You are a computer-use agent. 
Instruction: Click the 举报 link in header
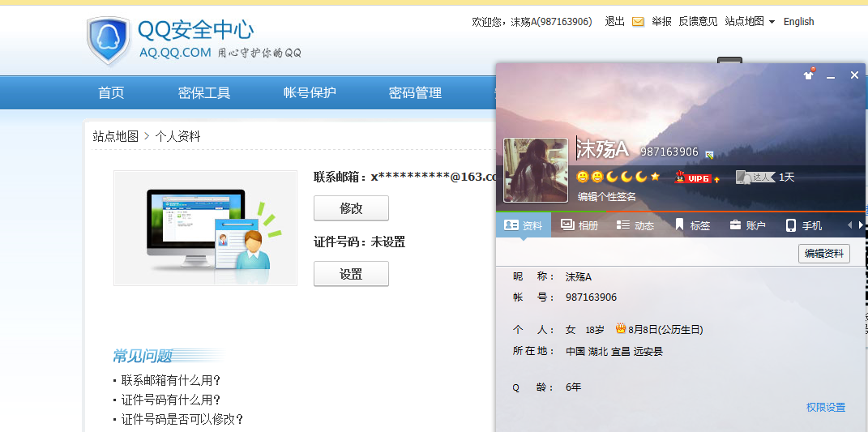[661, 22]
